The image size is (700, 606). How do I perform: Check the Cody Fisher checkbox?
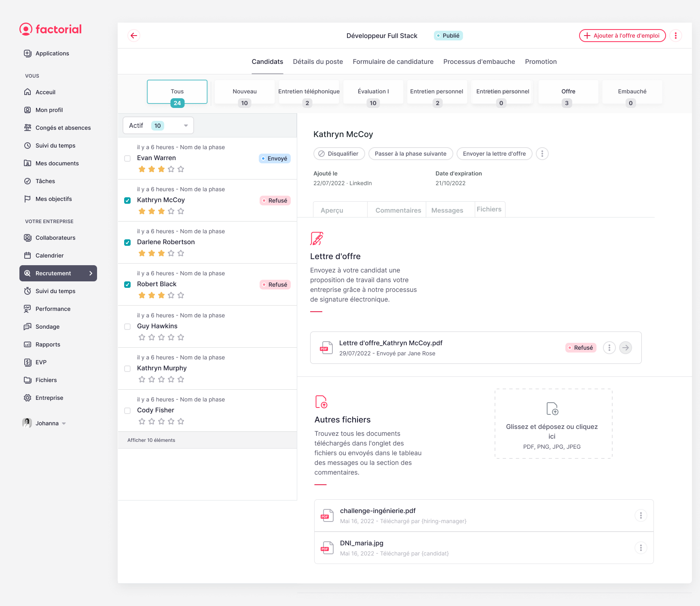pyautogui.click(x=127, y=411)
